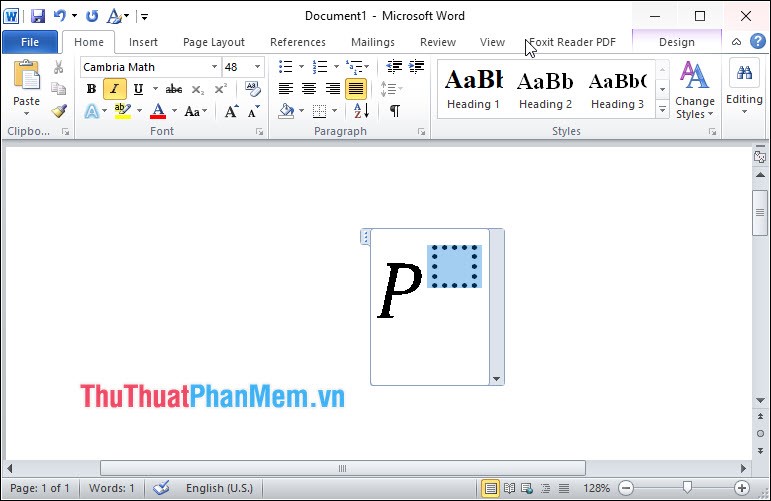Click the horizontal scrollbar thumb
Screen dimensions: 771x501
pyautogui.click(x=343, y=468)
